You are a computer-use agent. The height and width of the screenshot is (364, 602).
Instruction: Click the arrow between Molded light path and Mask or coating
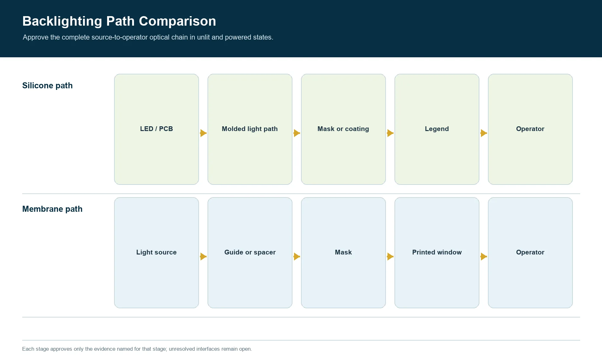297,133
